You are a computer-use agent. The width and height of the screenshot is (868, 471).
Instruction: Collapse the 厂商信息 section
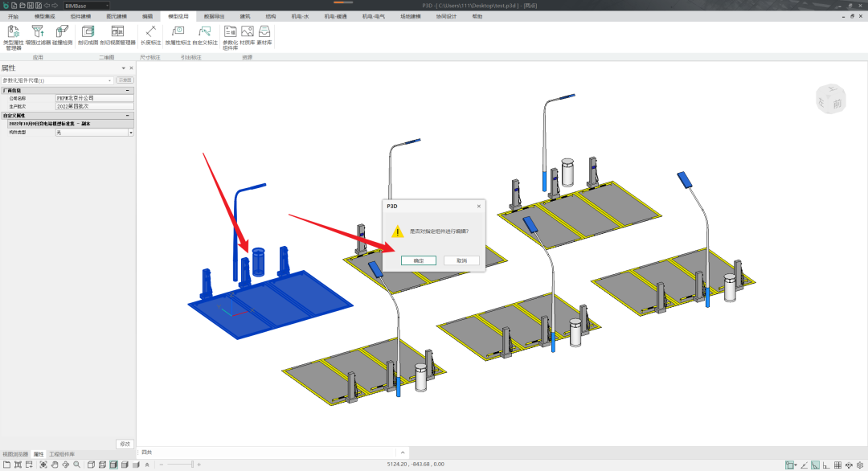(x=129, y=91)
